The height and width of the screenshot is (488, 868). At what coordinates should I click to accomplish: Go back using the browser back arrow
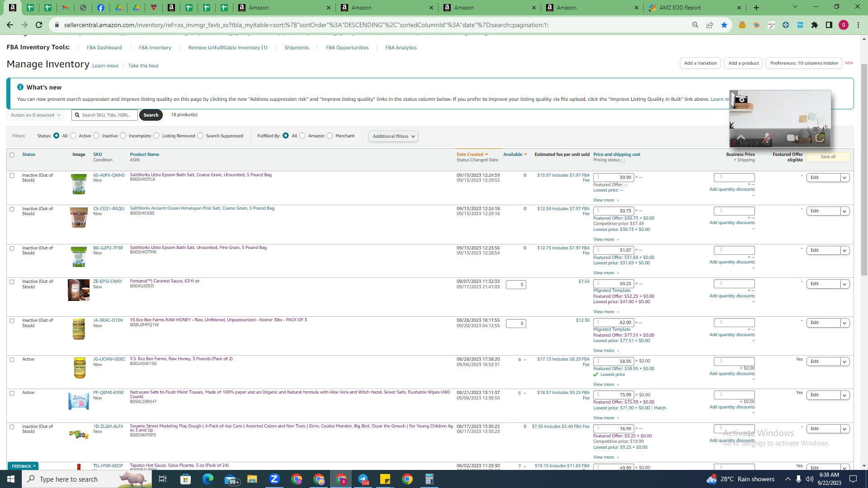tap(9, 25)
